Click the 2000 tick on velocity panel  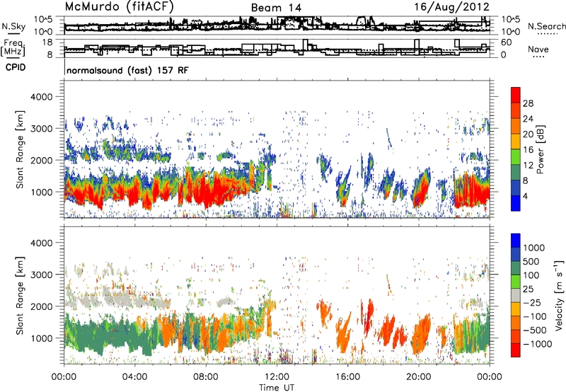(41, 306)
